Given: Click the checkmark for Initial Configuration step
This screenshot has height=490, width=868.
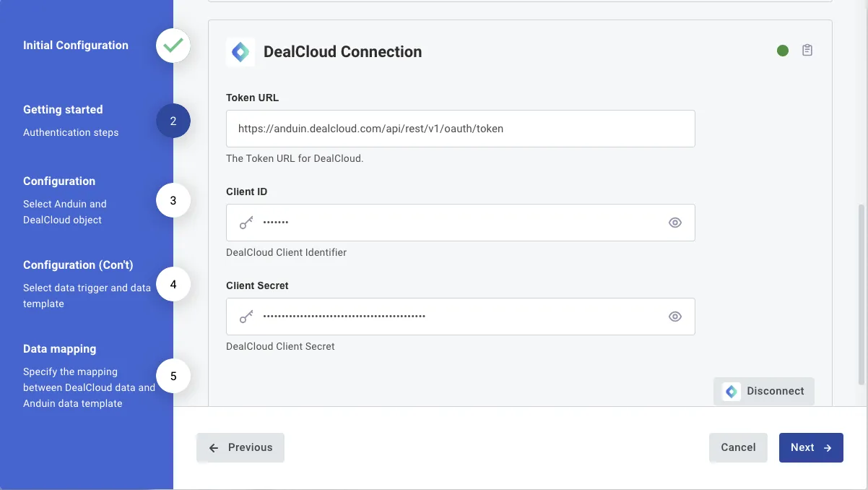Looking at the screenshot, I should tap(173, 46).
